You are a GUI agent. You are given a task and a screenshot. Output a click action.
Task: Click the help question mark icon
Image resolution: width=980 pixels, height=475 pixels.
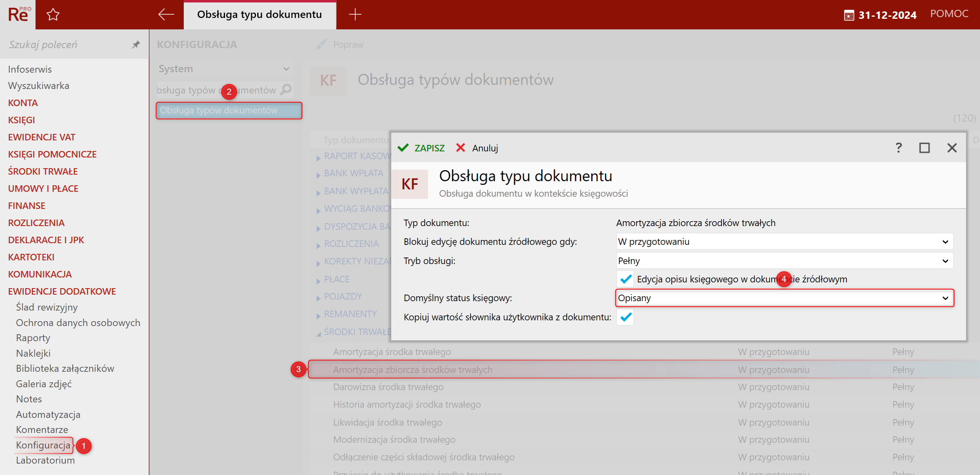pyautogui.click(x=898, y=148)
